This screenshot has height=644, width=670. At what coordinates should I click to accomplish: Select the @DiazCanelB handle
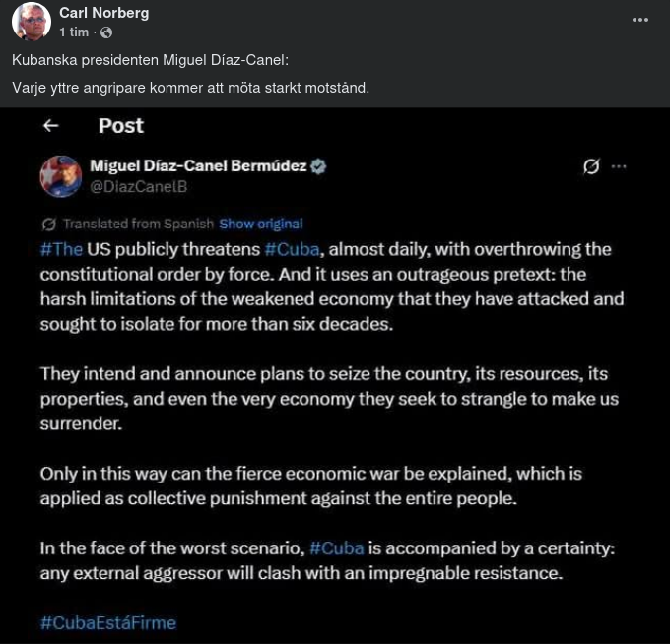pyautogui.click(x=138, y=186)
